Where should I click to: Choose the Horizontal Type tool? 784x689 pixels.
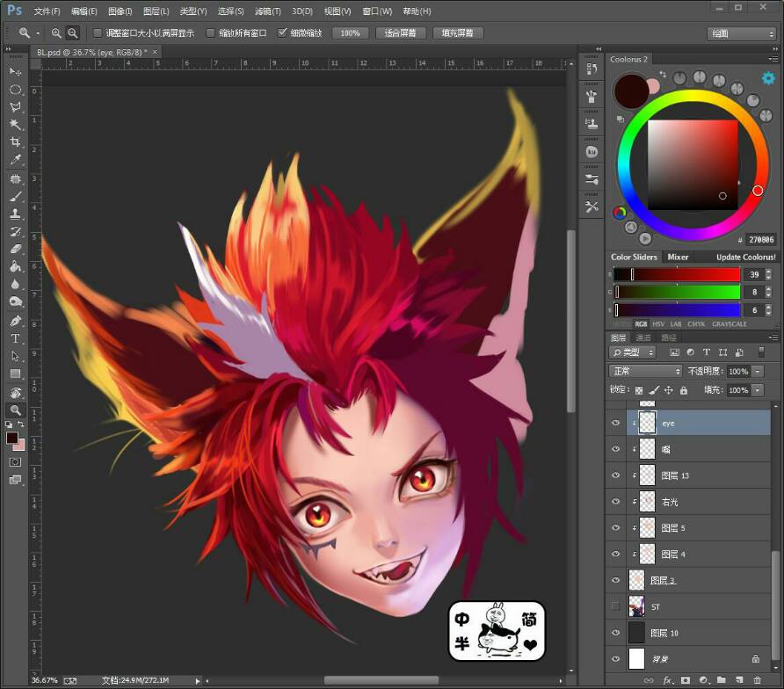point(15,338)
